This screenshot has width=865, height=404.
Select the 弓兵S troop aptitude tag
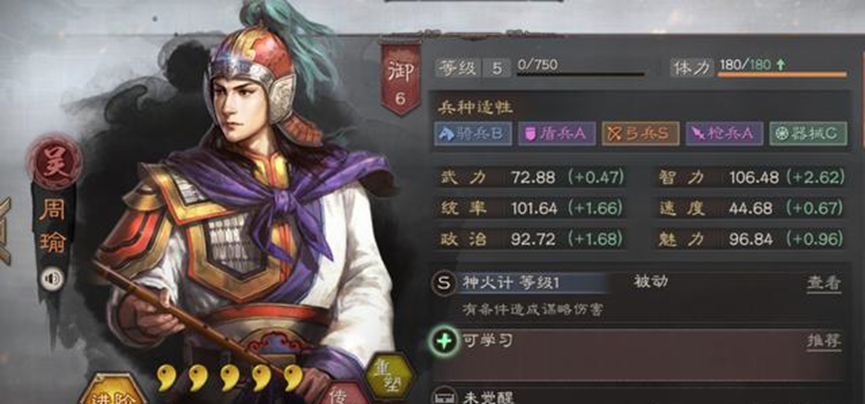pos(640,134)
